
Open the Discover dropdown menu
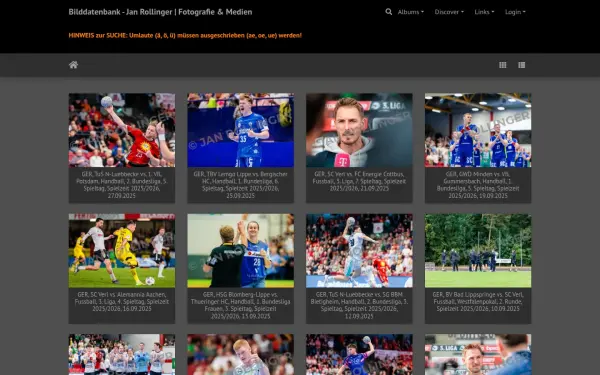click(x=449, y=12)
